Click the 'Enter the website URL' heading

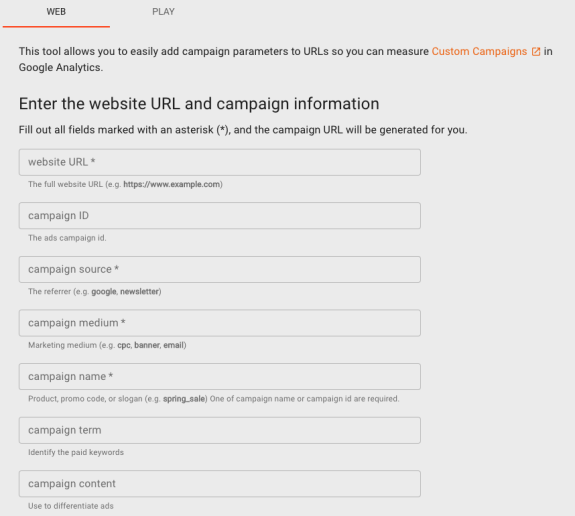click(199, 104)
